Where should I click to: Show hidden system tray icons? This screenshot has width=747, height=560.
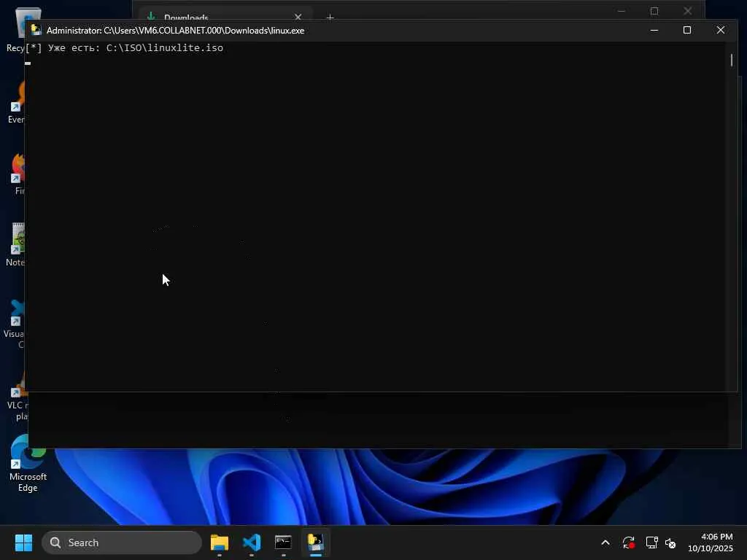coord(605,542)
